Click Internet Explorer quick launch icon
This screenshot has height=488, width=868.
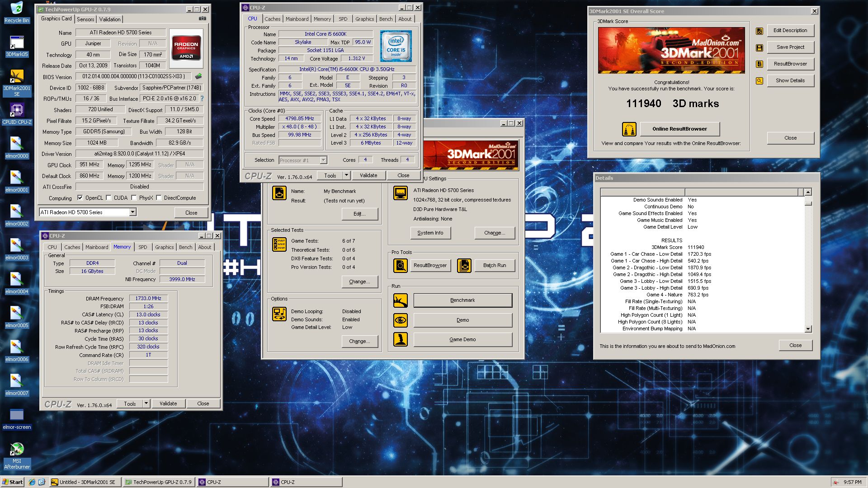32,482
